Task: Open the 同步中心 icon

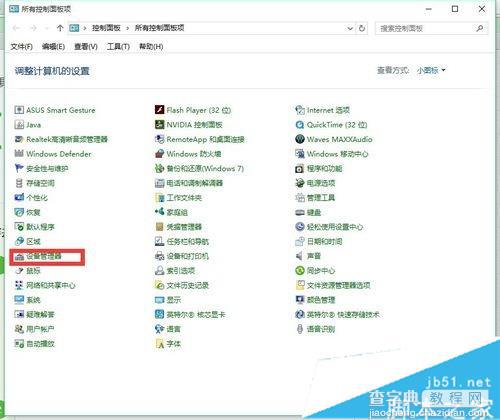Action: 300,271
